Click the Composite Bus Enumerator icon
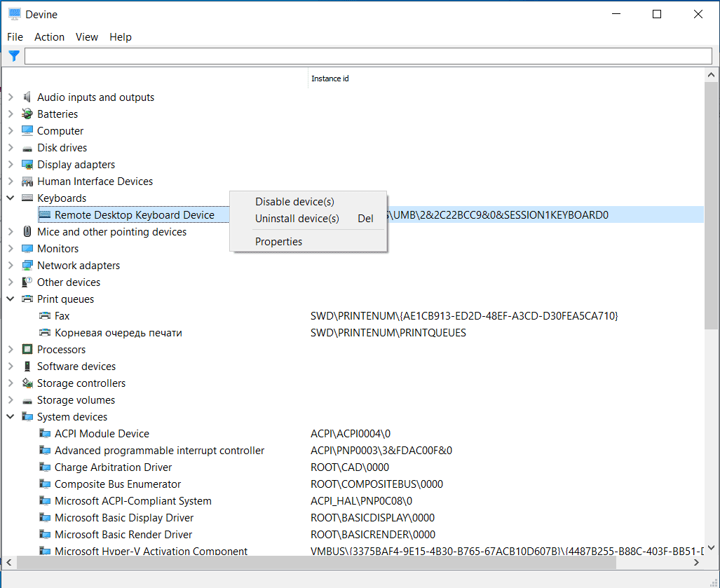720x588 pixels. (45, 484)
